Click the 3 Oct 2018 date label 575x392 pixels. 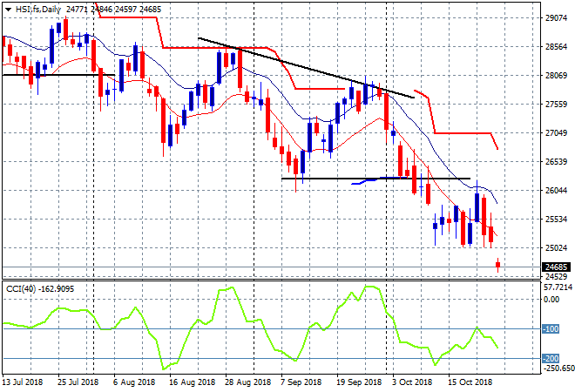(x=412, y=382)
